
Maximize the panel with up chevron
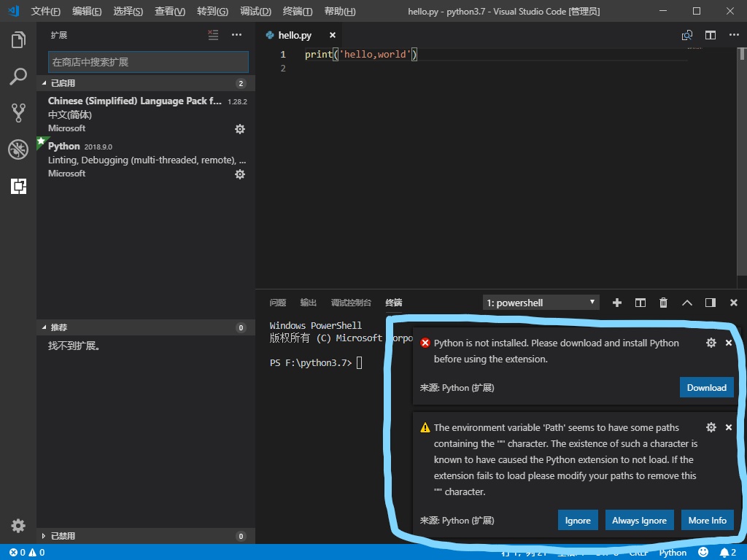click(687, 303)
